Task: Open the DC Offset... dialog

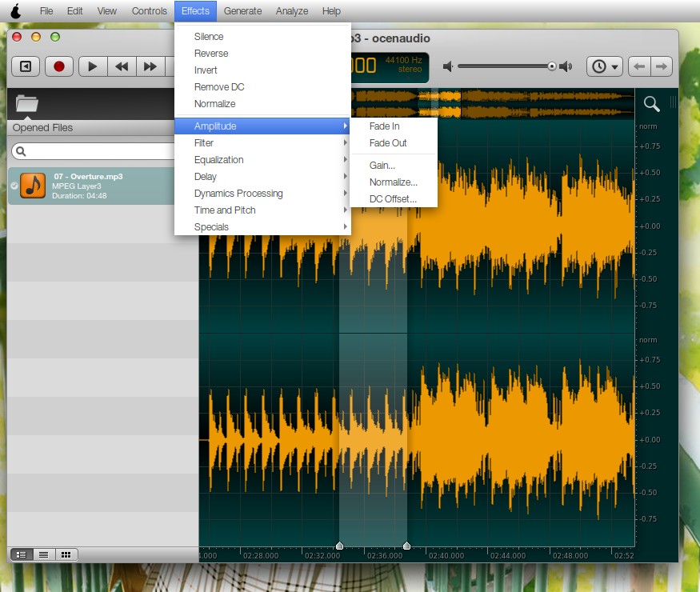Action: tap(394, 198)
